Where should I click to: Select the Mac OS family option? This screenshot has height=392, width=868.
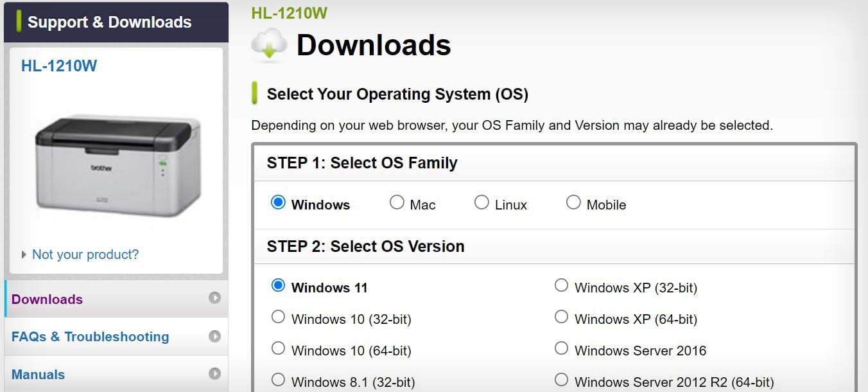point(397,203)
